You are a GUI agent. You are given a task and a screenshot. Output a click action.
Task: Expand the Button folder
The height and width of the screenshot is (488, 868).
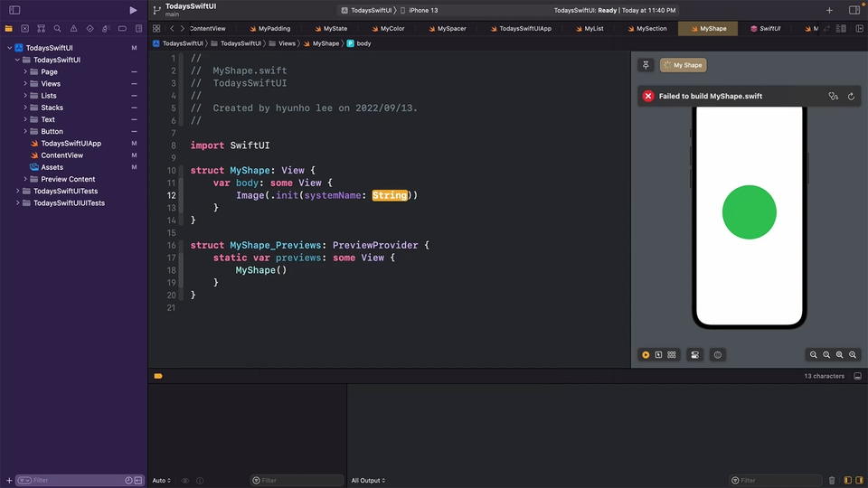click(x=25, y=131)
